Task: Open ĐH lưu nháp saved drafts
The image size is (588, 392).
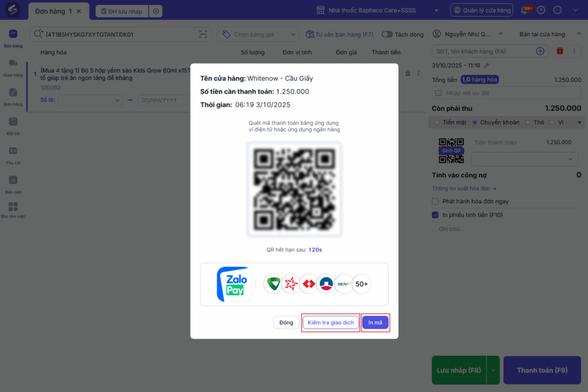Action: (x=122, y=11)
